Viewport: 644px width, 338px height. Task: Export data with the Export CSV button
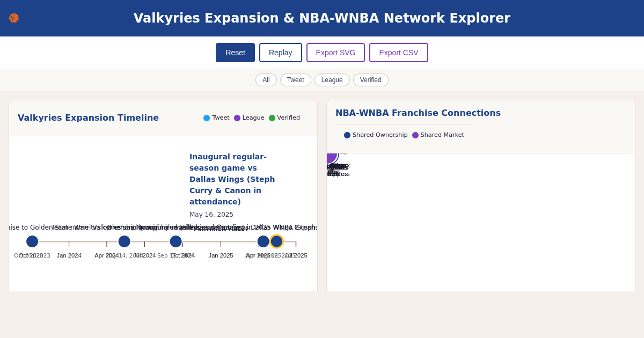click(x=399, y=53)
